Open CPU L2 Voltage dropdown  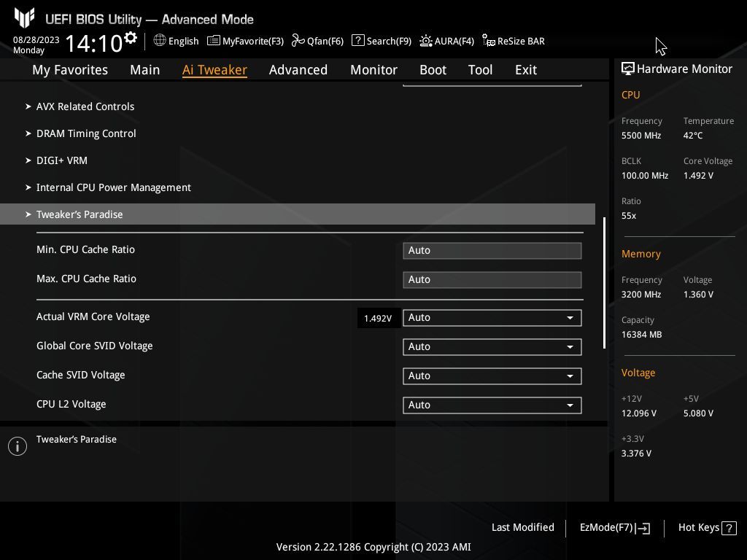(492, 405)
